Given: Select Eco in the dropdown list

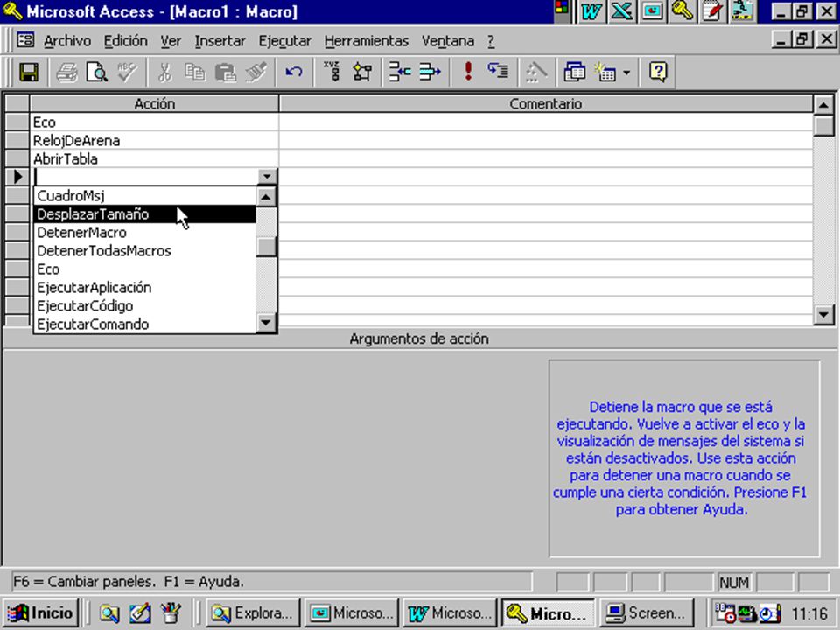Looking at the screenshot, I should coord(144,269).
